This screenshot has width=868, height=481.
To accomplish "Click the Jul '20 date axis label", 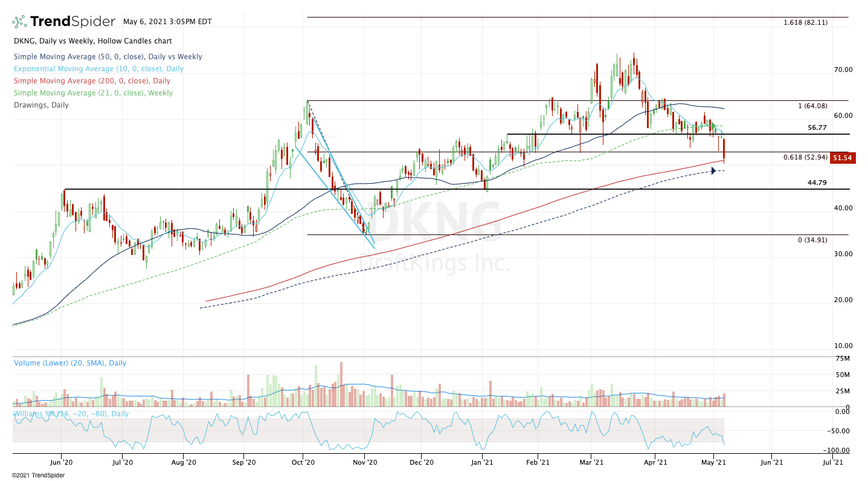I will [x=123, y=463].
